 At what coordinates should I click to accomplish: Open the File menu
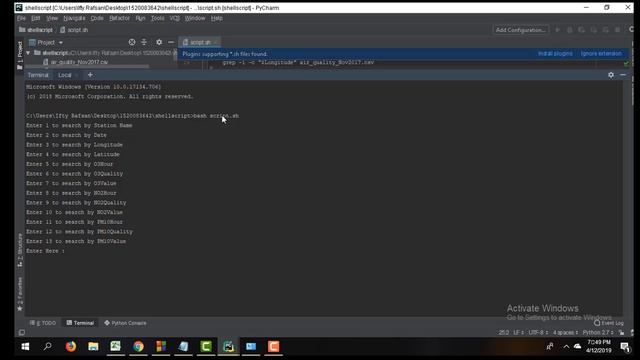pos(21,18)
